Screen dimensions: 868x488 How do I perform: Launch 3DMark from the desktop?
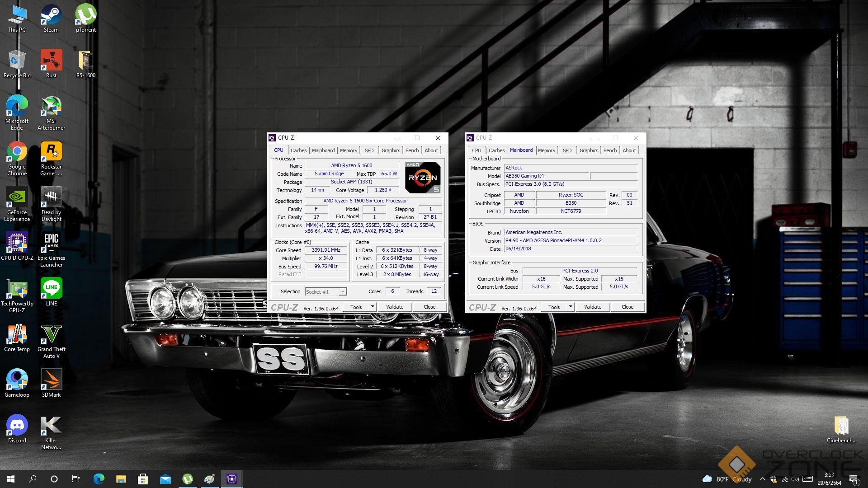click(x=51, y=381)
